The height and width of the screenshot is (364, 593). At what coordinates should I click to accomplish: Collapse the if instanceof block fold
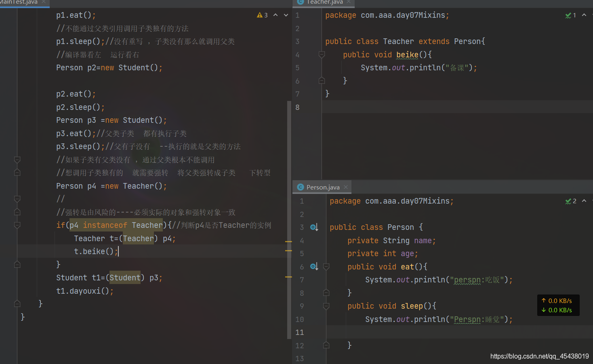coord(17,225)
